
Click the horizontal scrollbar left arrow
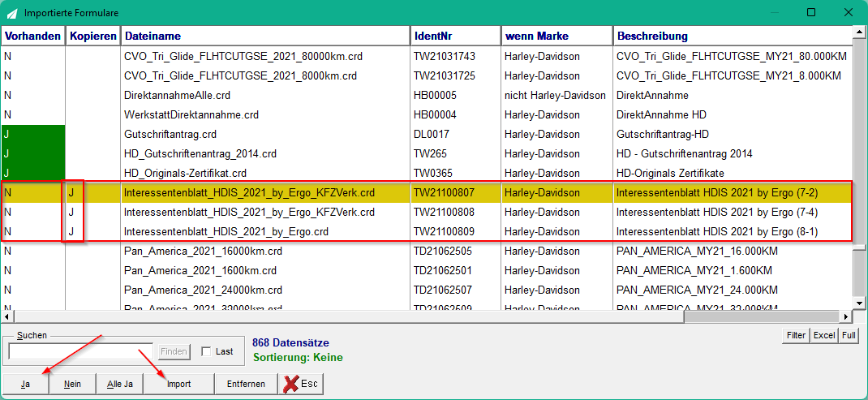coord(6,317)
